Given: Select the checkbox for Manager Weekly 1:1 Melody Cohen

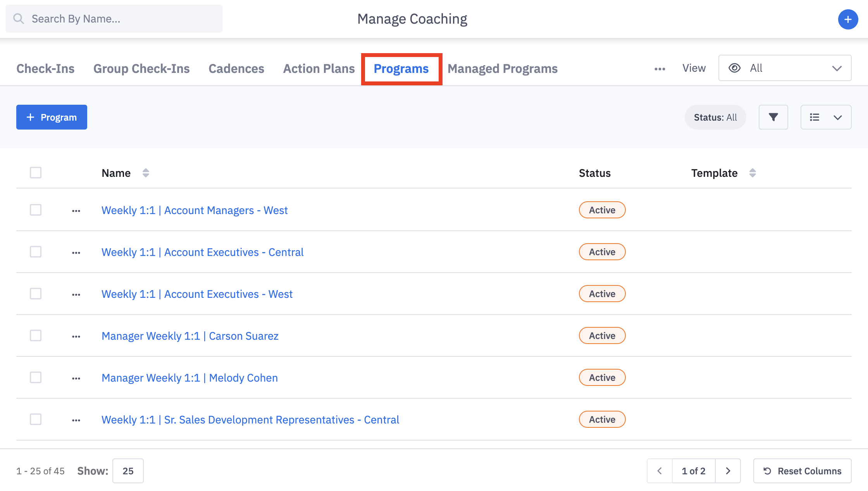Looking at the screenshot, I should click(35, 377).
